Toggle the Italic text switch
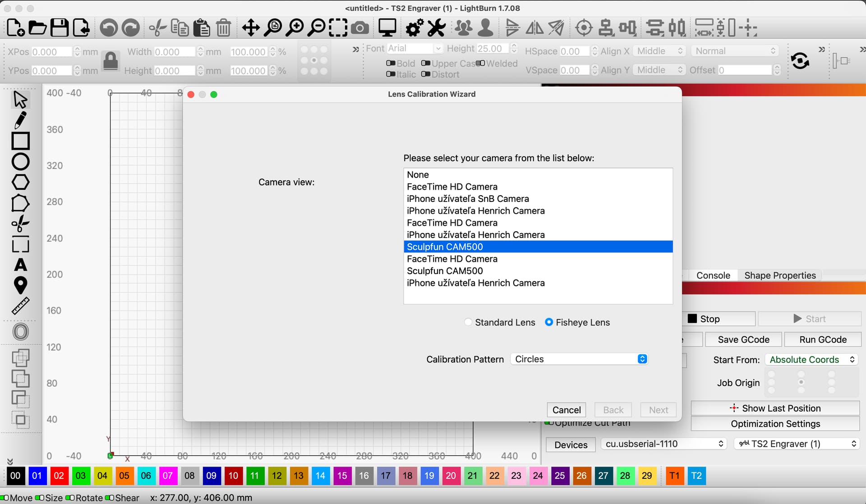This screenshot has height=504, width=866. (391, 74)
